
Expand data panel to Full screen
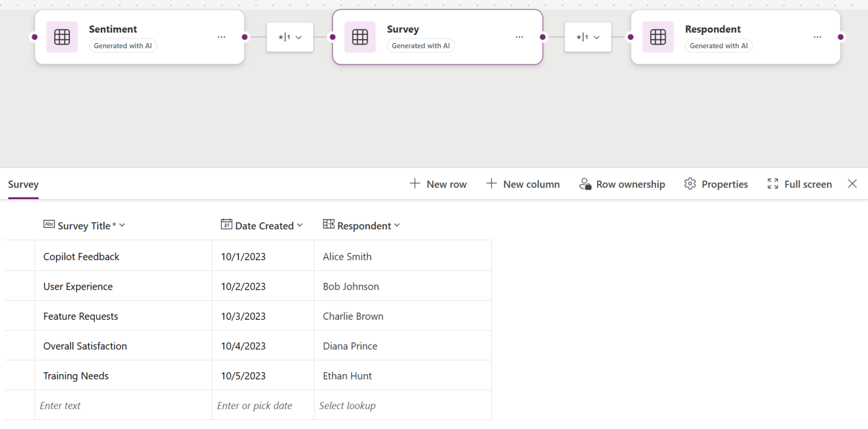[799, 184]
